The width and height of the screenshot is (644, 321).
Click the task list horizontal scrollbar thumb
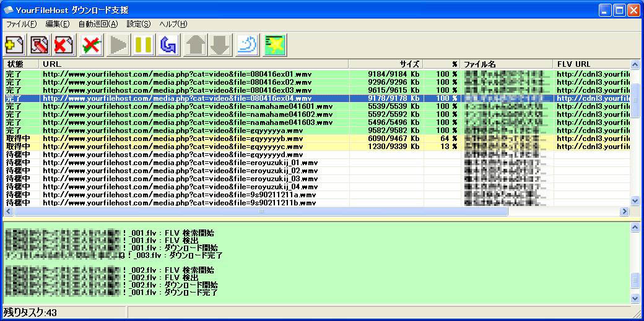point(260,212)
